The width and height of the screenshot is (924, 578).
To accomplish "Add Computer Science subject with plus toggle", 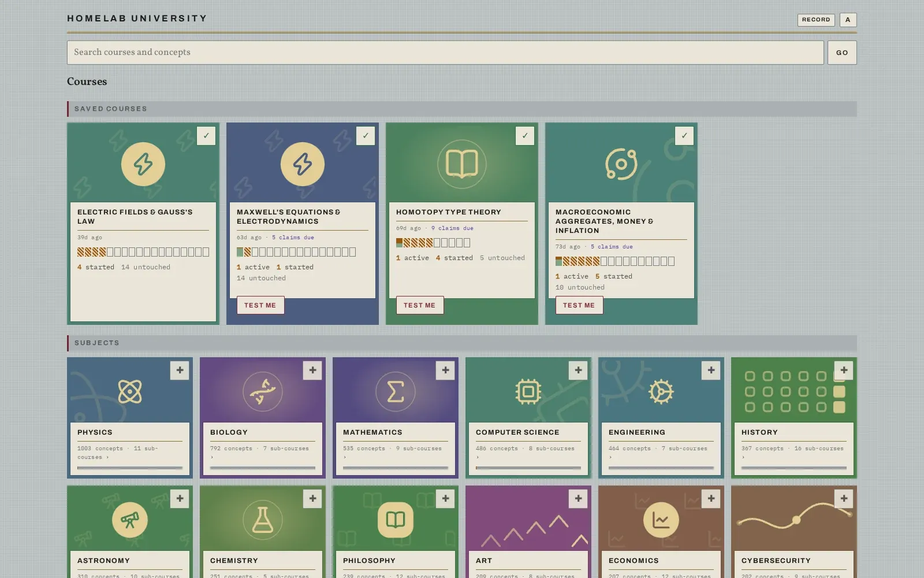I will (x=578, y=370).
